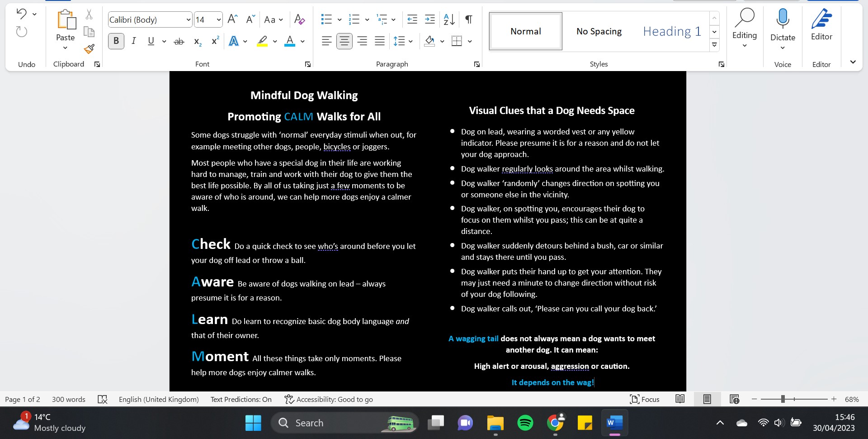Apply the Heading 1 style
868x439 pixels.
pyautogui.click(x=672, y=31)
